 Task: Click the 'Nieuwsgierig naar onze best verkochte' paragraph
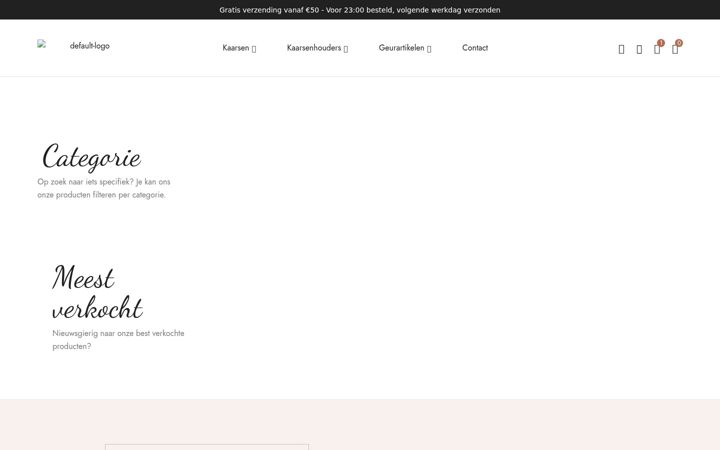pos(118,340)
